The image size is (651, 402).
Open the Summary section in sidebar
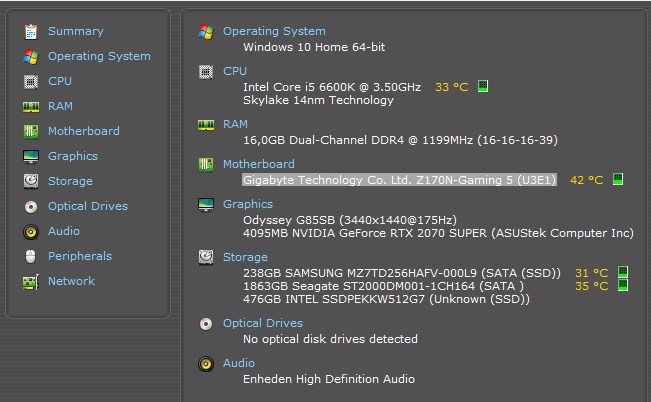tap(76, 32)
